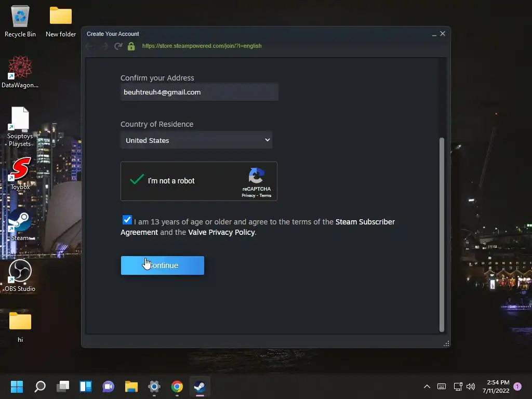The height and width of the screenshot is (399, 532).
Task: Click the page vertical scrollbar thumb
Action: (x=442, y=234)
